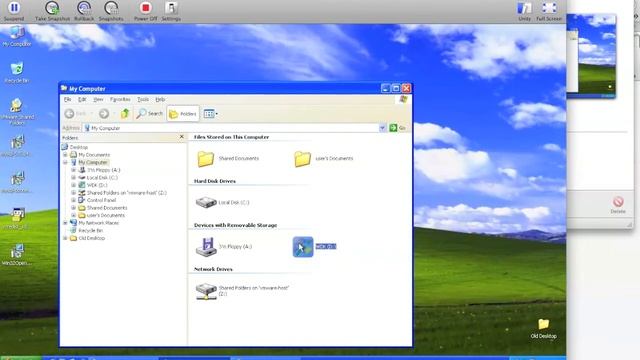
Task: Enter Full Screen mode
Action: point(549,11)
